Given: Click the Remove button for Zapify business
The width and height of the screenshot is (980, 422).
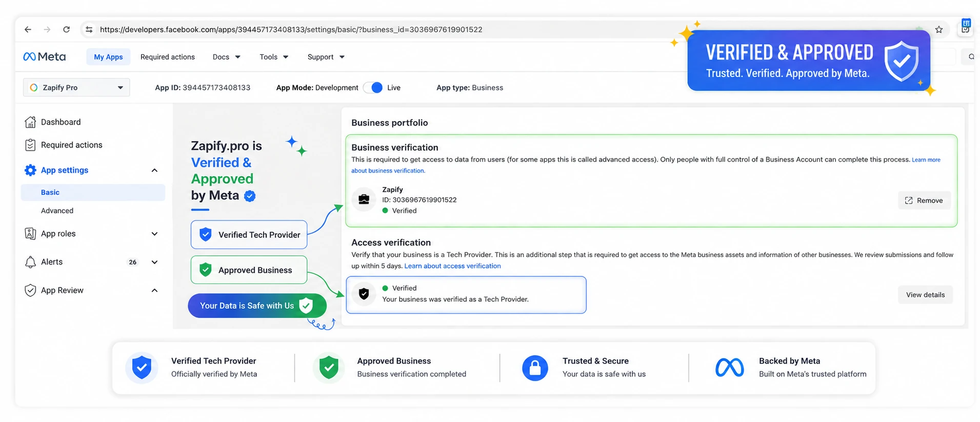Looking at the screenshot, I should pyautogui.click(x=924, y=200).
